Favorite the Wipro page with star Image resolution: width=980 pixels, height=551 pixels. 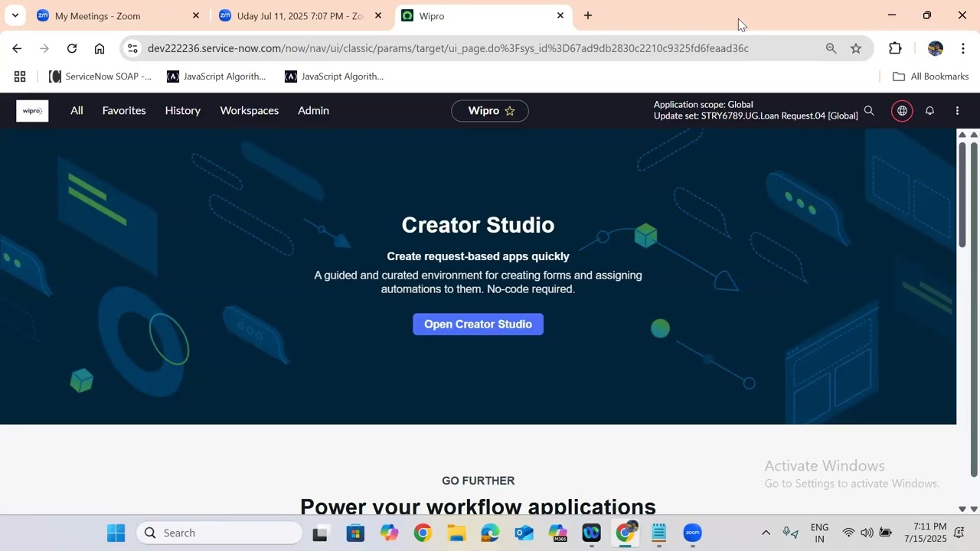510,111
